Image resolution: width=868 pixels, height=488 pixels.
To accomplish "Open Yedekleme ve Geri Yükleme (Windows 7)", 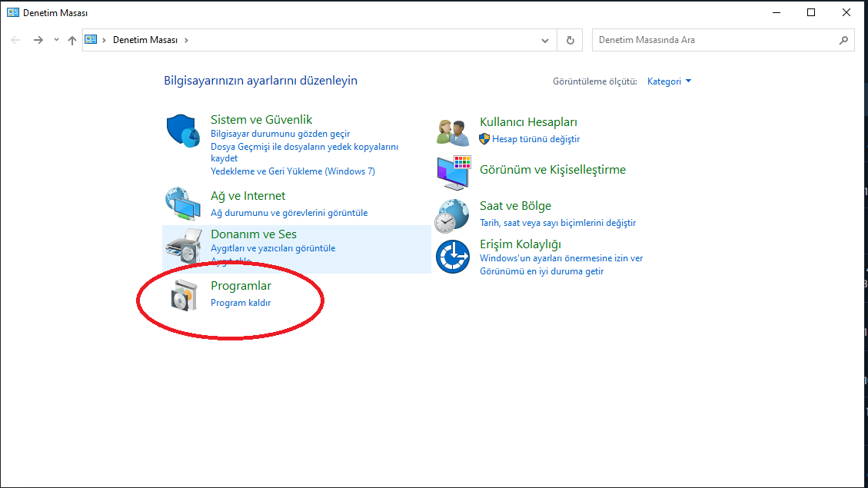I will coord(293,171).
